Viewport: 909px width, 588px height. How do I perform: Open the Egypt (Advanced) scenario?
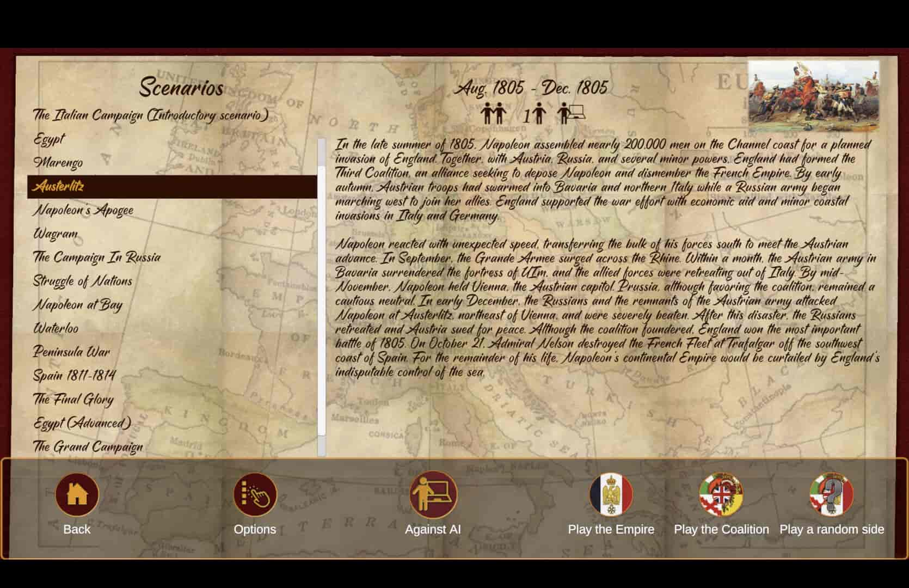(x=82, y=423)
